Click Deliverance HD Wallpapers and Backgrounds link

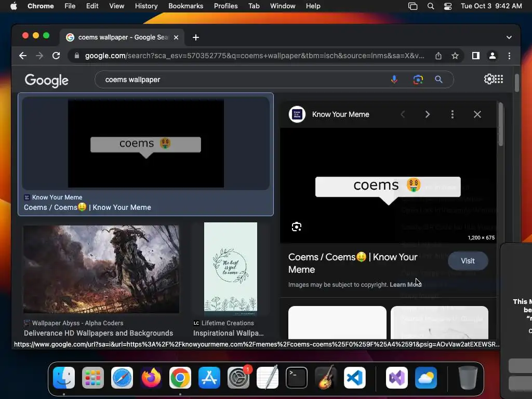(98, 333)
